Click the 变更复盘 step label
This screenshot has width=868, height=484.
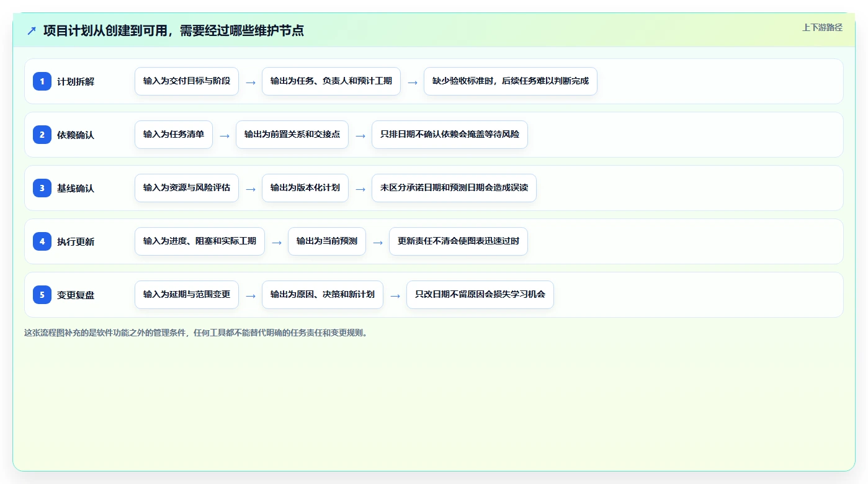(x=76, y=295)
